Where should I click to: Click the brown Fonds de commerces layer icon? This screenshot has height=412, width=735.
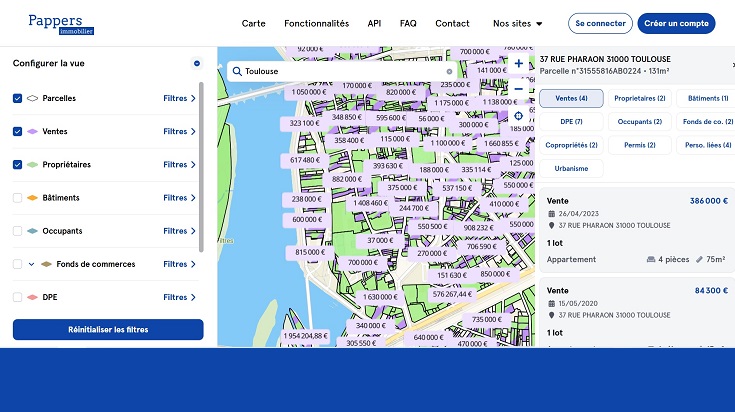[x=46, y=264]
